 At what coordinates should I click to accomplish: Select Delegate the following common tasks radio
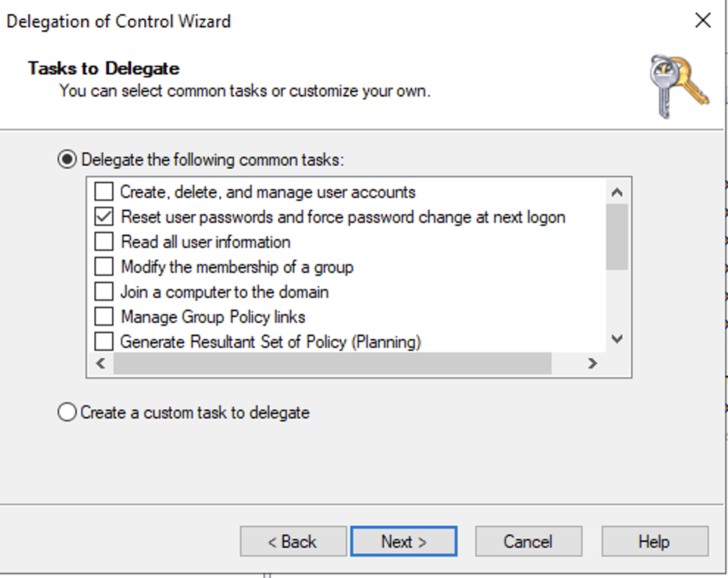(68, 160)
